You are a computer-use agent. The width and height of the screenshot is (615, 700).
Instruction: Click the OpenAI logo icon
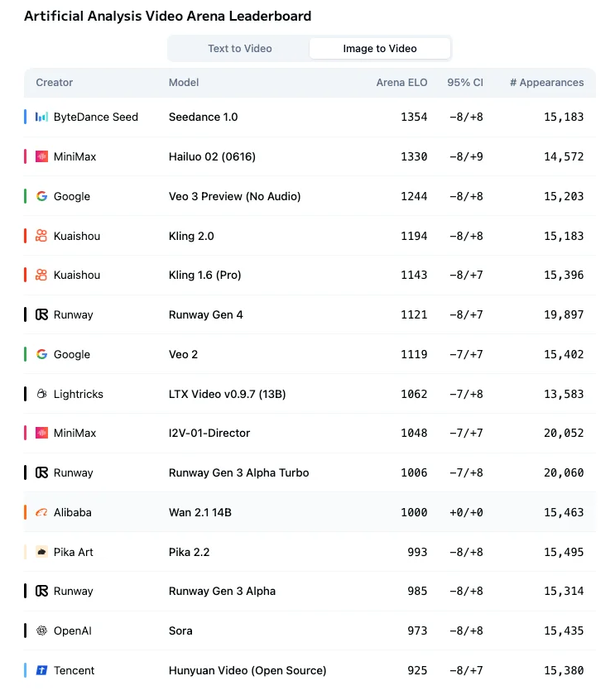pyautogui.click(x=41, y=630)
